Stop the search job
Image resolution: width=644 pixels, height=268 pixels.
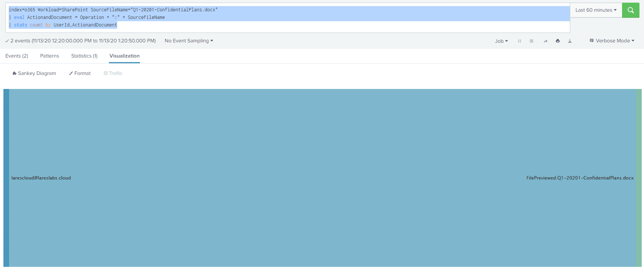tap(531, 41)
